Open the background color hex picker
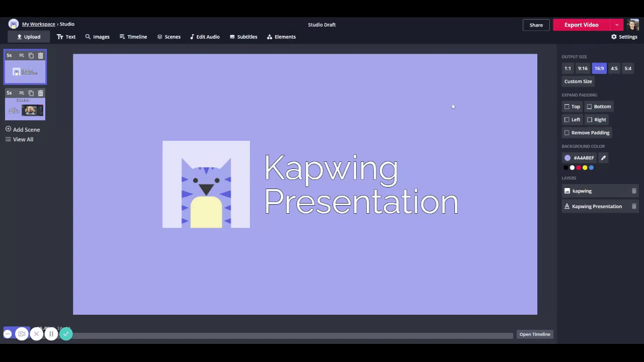 click(x=579, y=158)
